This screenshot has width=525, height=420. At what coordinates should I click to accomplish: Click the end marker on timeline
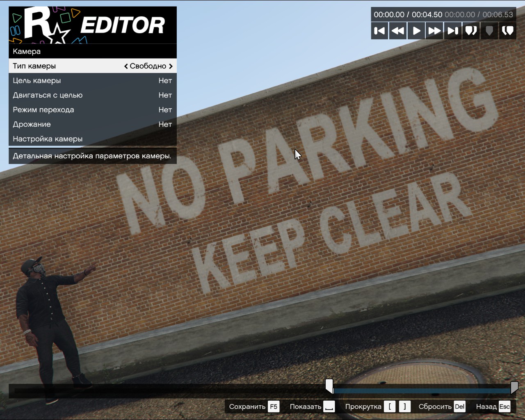[514, 387]
